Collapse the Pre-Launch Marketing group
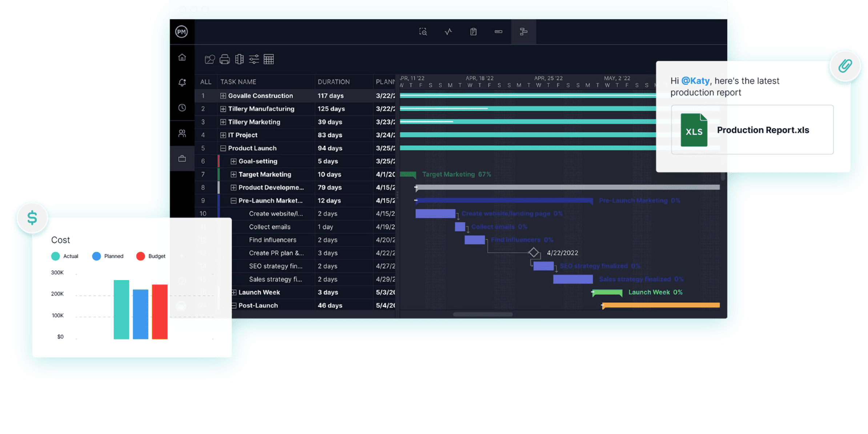This screenshot has height=434, width=868. pos(233,200)
